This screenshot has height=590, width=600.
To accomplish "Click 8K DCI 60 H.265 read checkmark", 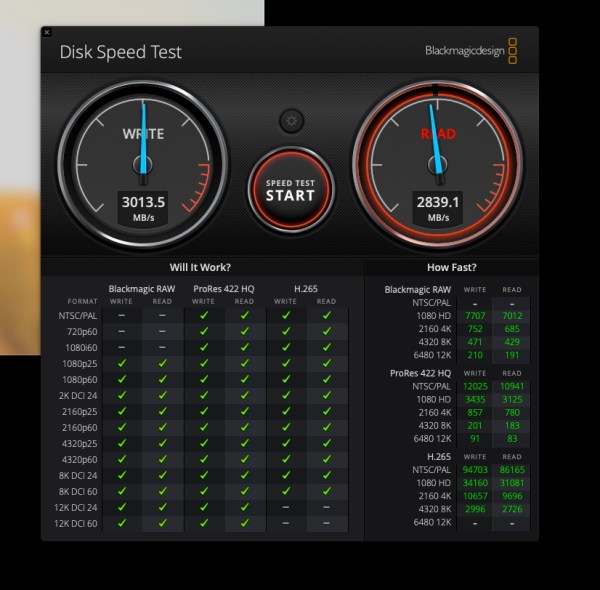I will point(326,492).
